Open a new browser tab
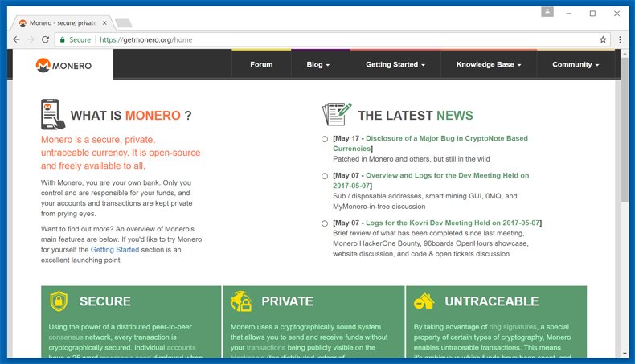The height and width of the screenshot is (364, 635). 124,23
